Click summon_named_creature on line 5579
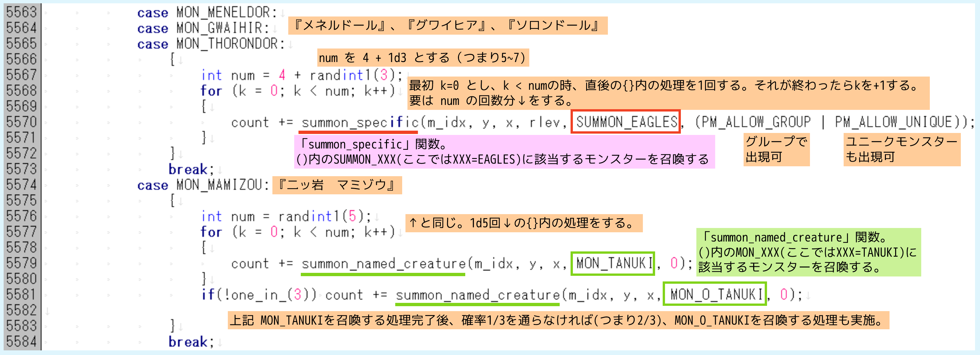980x355 pixels. click(x=383, y=263)
